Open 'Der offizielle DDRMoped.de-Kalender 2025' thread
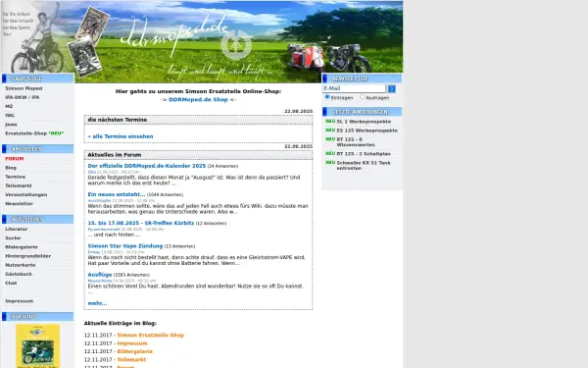The width and height of the screenshot is (588, 368). 147,166
